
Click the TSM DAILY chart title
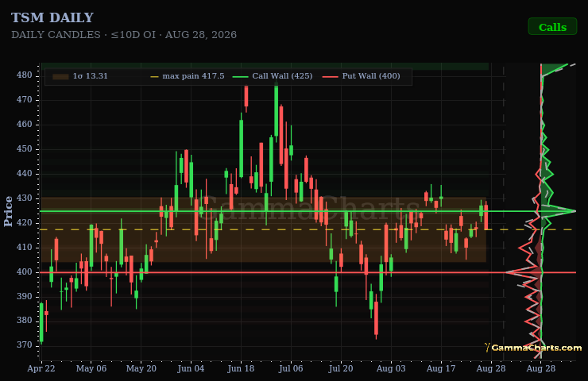pos(52,17)
